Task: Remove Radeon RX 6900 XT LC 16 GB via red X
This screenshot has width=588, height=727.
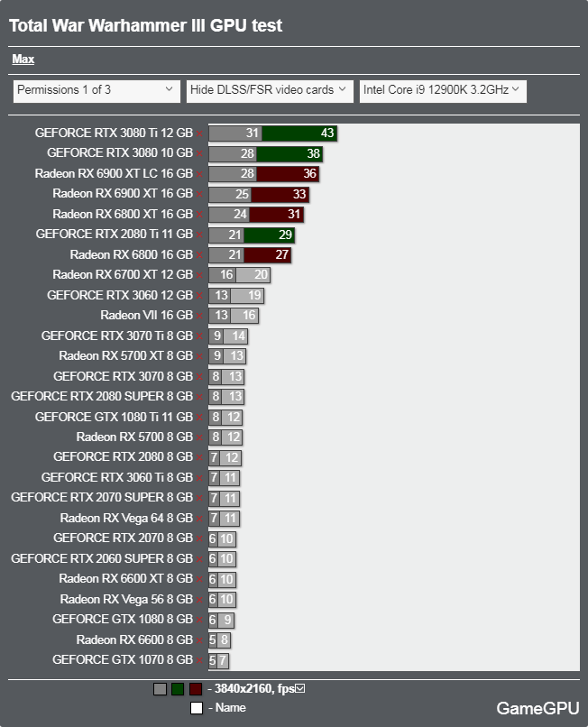Action: point(199,174)
